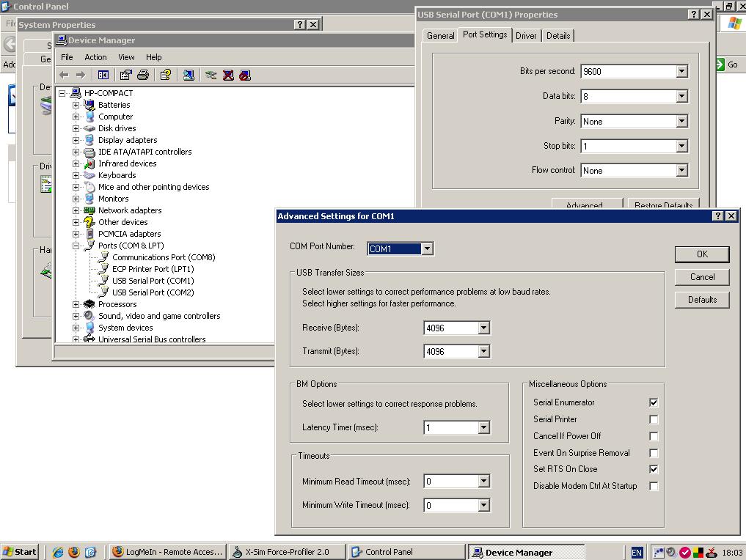The width and height of the screenshot is (746, 560).
Task: Expand the Disk drives node
Action: pyautogui.click(x=76, y=128)
